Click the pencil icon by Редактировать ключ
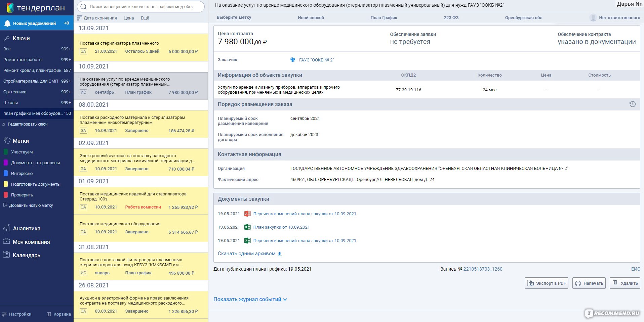This screenshot has width=644, height=322. (4, 124)
